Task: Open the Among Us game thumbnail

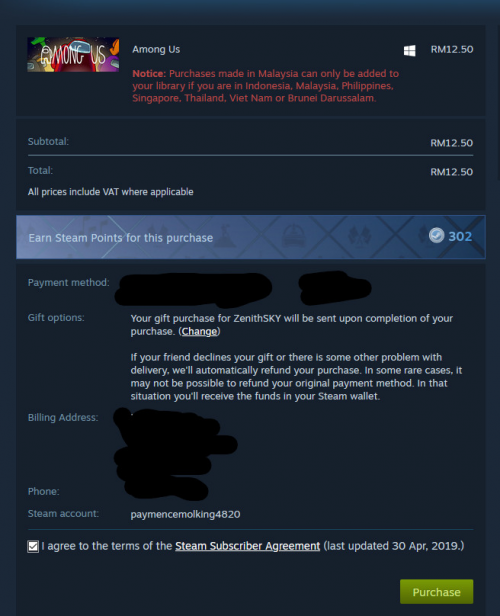Action: 73,55
